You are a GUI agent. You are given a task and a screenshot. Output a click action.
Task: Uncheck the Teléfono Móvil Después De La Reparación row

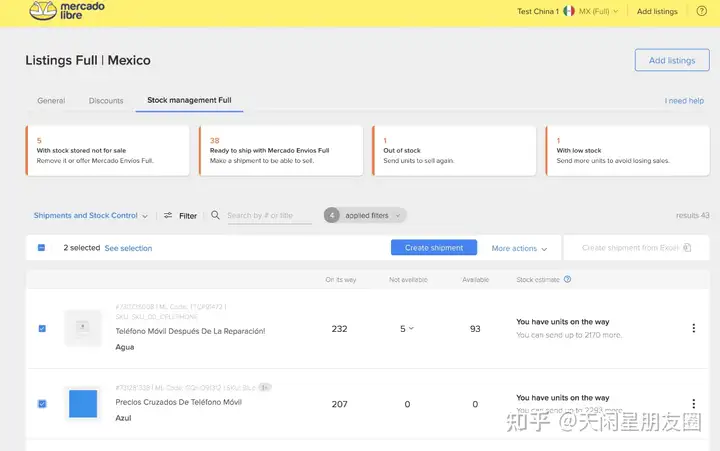pos(42,328)
